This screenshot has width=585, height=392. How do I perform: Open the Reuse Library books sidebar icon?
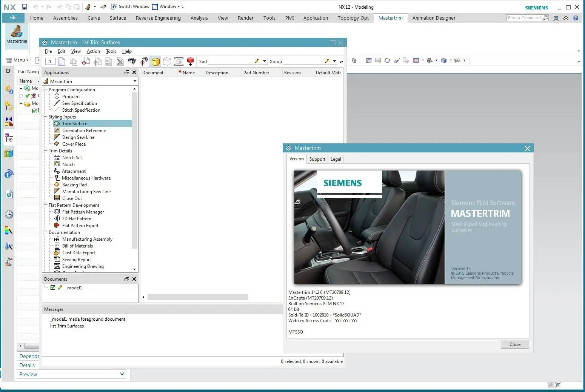[x=9, y=153]
